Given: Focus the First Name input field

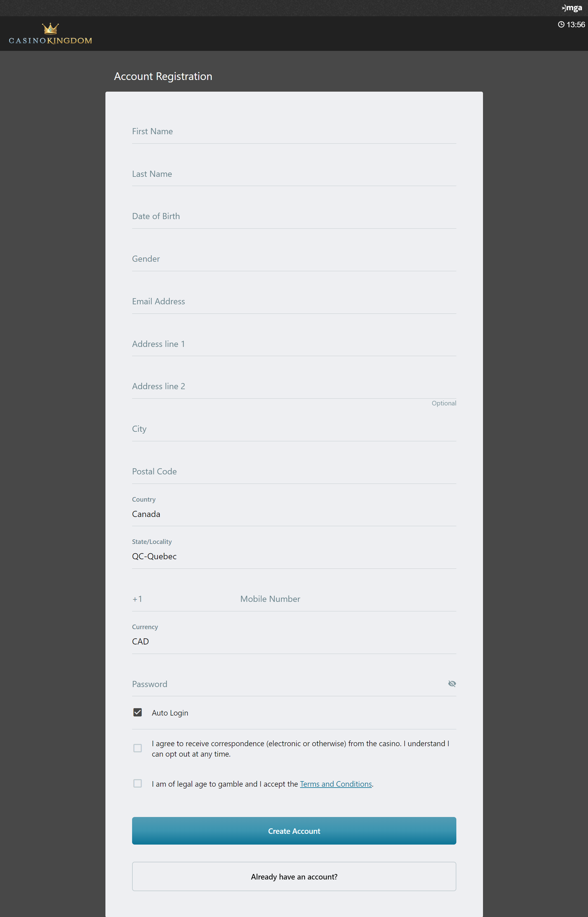Looking at the screenshot, I should 294,131.
